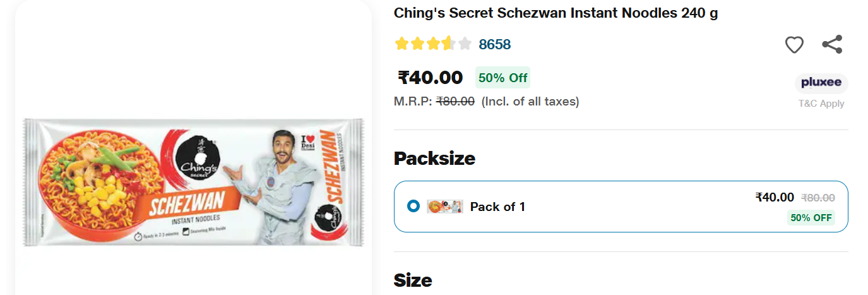Click the 50% OFF tag in the pack card
This screenshot has height=295, width=868.
click(811, 217)
